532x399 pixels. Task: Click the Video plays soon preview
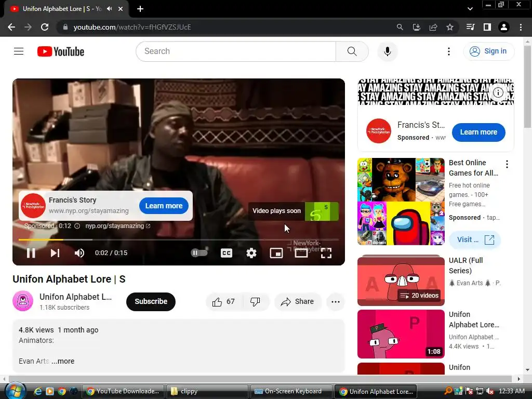(294, 211)
